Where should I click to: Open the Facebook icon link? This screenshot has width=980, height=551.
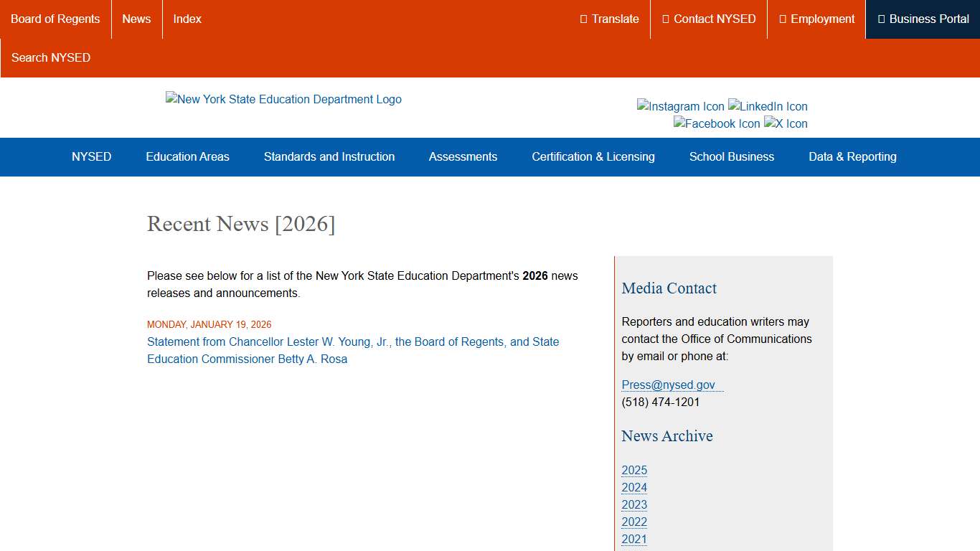(x=716, y=123)
